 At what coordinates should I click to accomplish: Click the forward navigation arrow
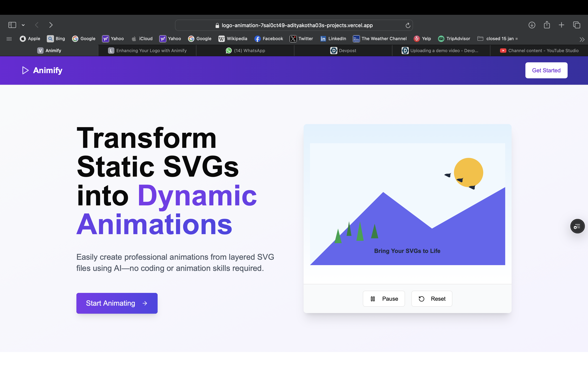(51, 25)
